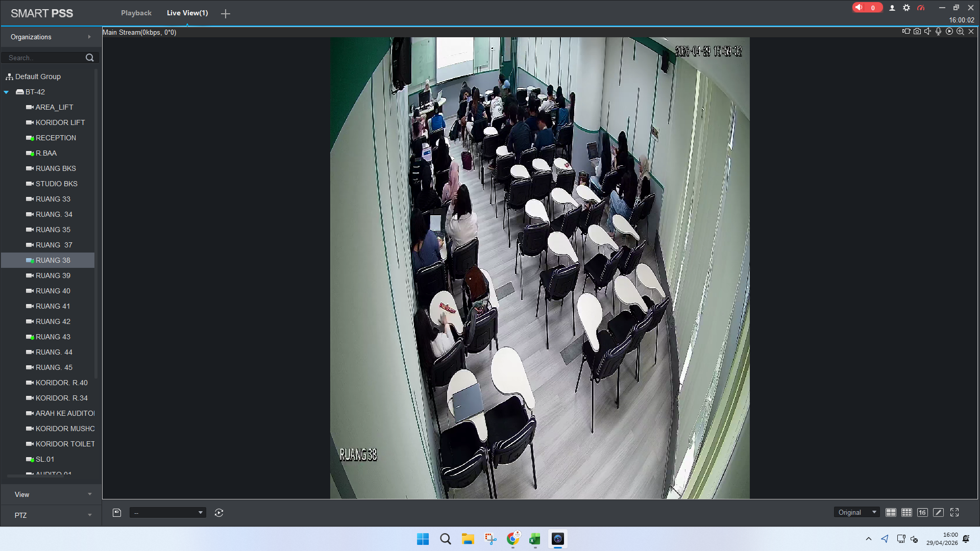This screenshot has width=980, height=551.
Task: Select the R.BAA camera channel
Action: (x=46, y=153)
